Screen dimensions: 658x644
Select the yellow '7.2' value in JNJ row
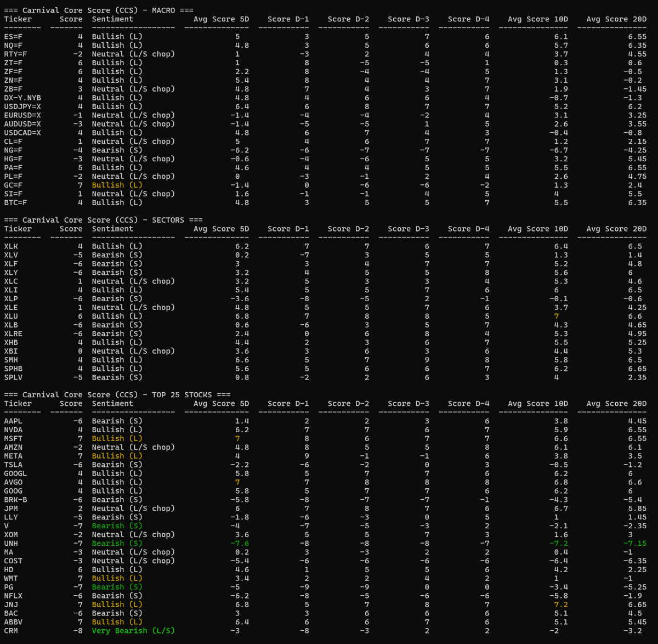[x=561, y=605]
